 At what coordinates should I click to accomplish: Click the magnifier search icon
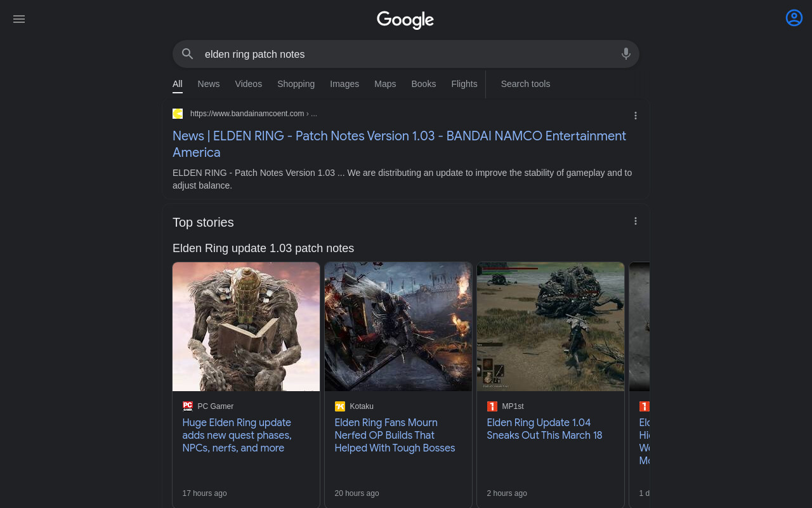click(x=187, y=54)
